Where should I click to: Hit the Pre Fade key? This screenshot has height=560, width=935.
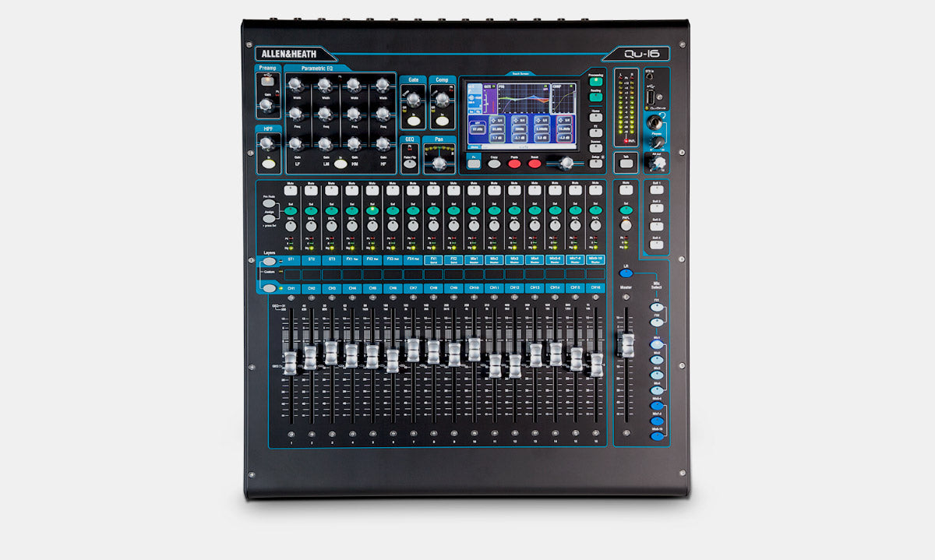[x=268, y=204]
